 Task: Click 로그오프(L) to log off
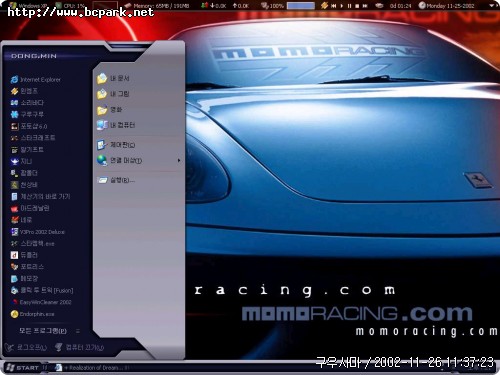click(x=26, y=347)
